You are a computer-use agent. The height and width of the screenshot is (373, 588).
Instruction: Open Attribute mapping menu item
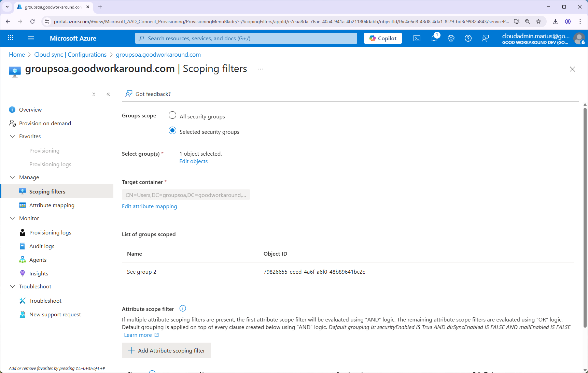pyautogui.click(x=52, y=205)
